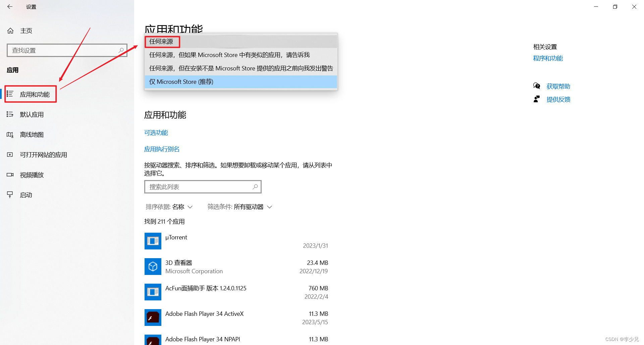Click the 23.4 MB size value

click(318, 263)
